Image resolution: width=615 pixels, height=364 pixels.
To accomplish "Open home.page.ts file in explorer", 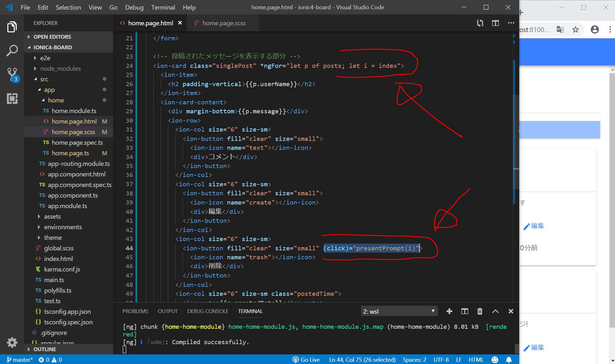I will coord(70,153).
